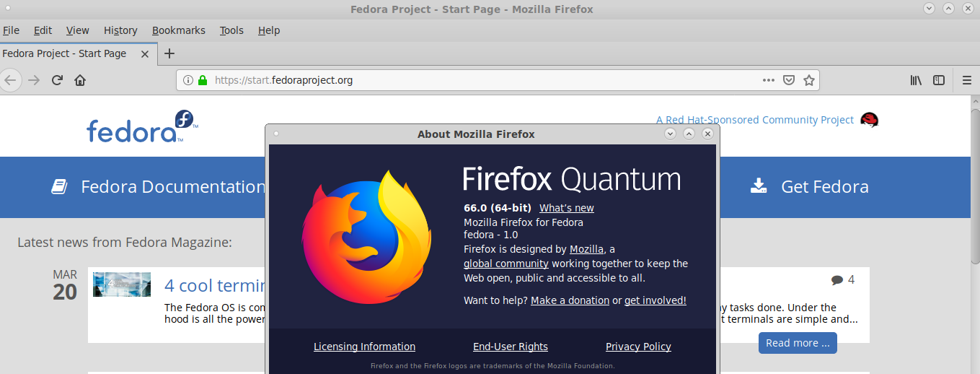
Task: Click the Read more ... button
Action: (x=798, y=343)
